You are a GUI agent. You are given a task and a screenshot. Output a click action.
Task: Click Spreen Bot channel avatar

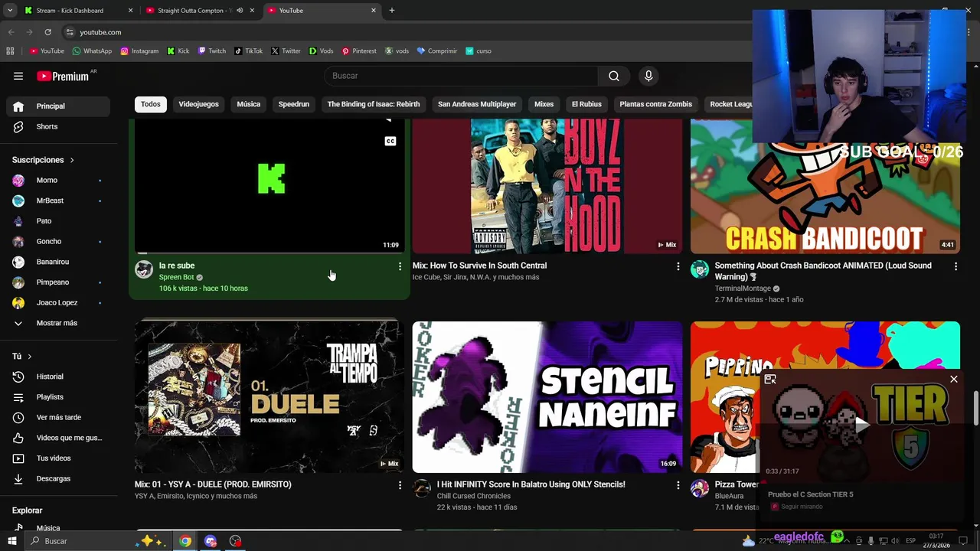coord(144,269)
